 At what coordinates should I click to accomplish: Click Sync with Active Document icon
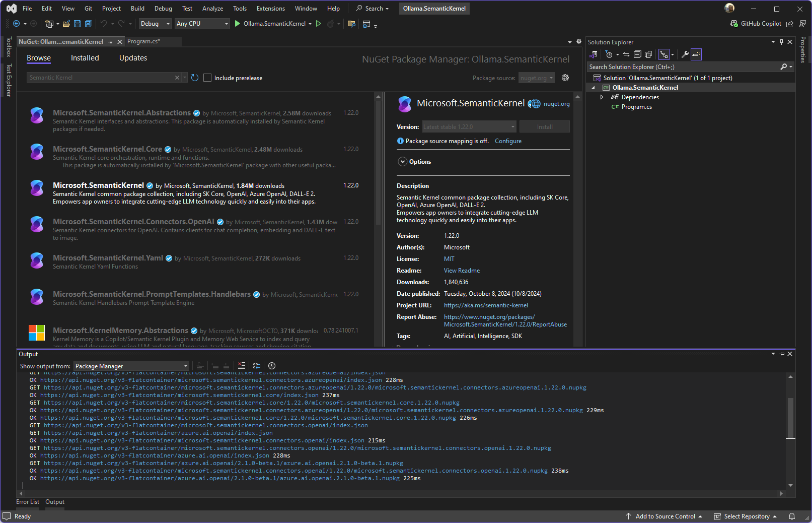point(626,54)
